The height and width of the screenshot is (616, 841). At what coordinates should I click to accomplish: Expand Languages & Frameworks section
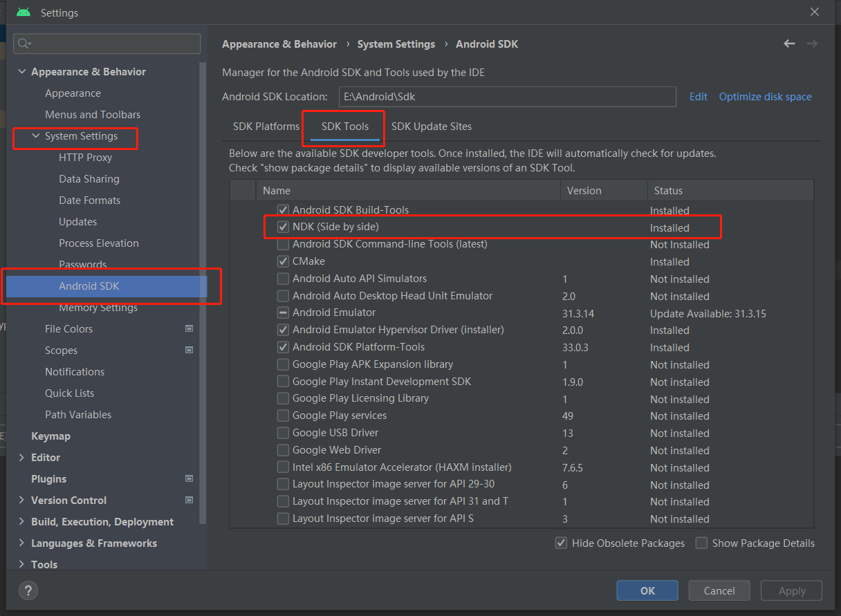(x=22, y=543)
